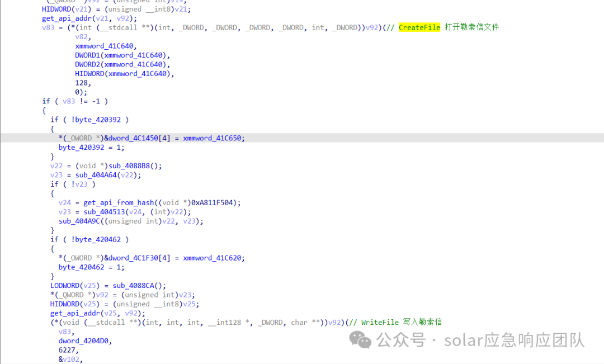This screenshot has height=364, width=604.
Task: Click byte_420392 = 1 assignment
Action: tap(91, 147)
